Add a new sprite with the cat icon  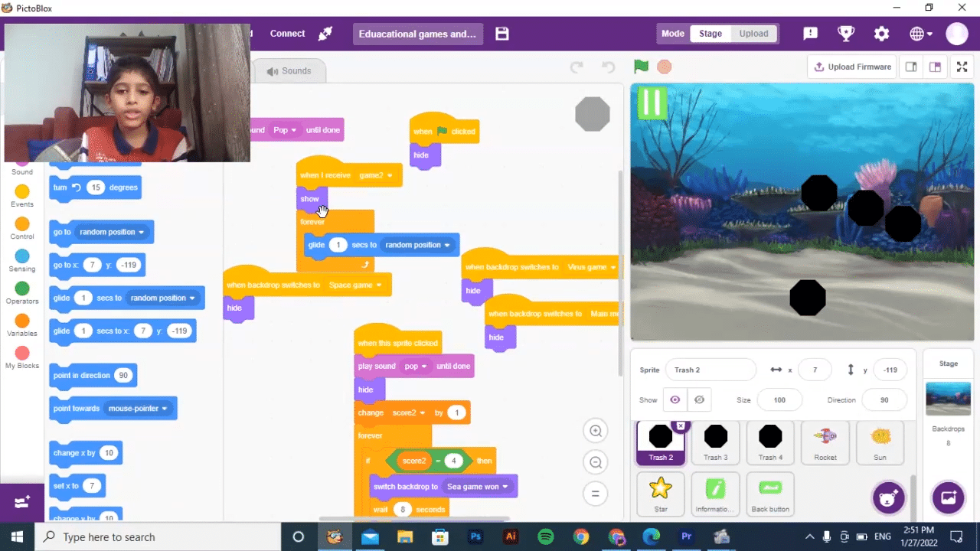(888, 497)
